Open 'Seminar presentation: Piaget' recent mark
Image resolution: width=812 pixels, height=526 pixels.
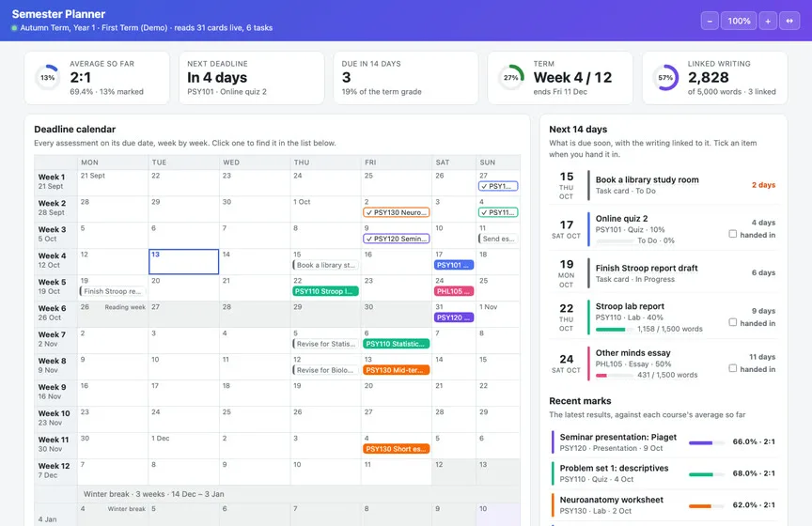[664, 442]
